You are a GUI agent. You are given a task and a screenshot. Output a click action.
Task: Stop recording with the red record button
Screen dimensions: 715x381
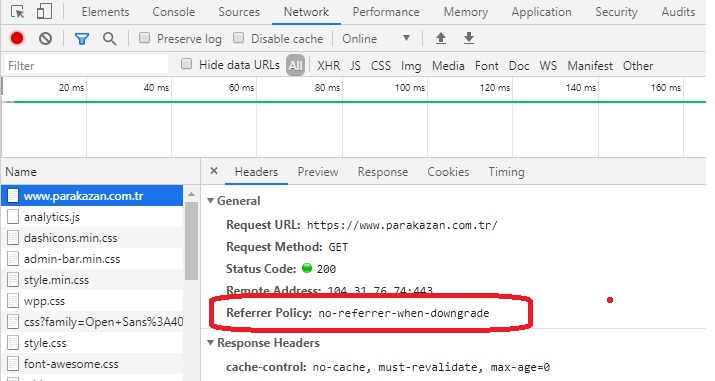[17, 38]
